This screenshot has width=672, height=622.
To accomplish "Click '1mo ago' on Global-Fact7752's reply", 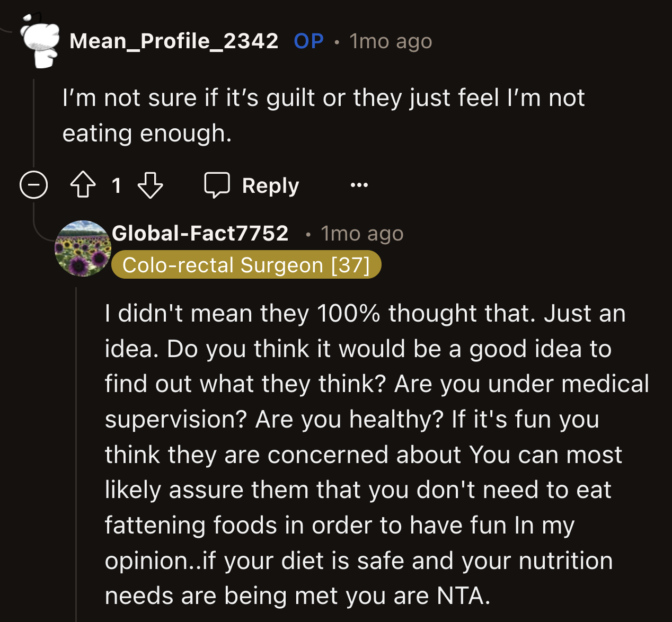I will point(361,233).
